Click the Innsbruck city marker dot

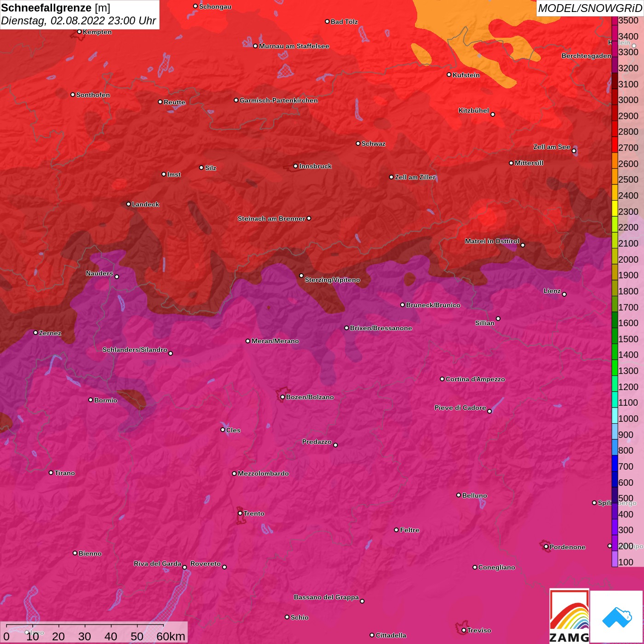296,166
